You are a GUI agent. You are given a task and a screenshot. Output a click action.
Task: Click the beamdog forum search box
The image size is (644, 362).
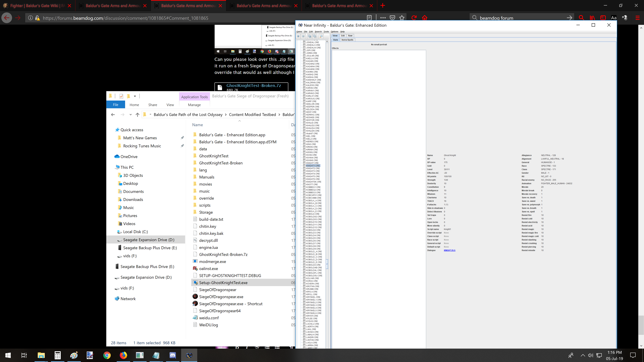point(522,18)
